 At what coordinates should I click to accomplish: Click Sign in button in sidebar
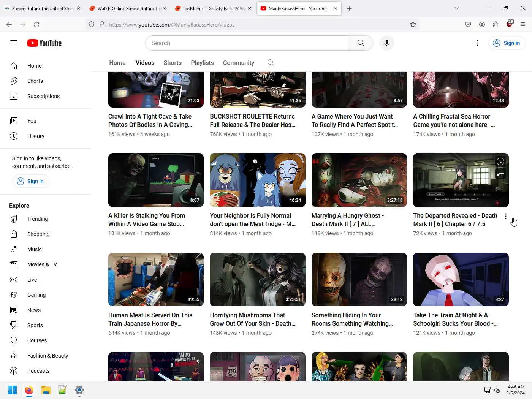[30, 181]
